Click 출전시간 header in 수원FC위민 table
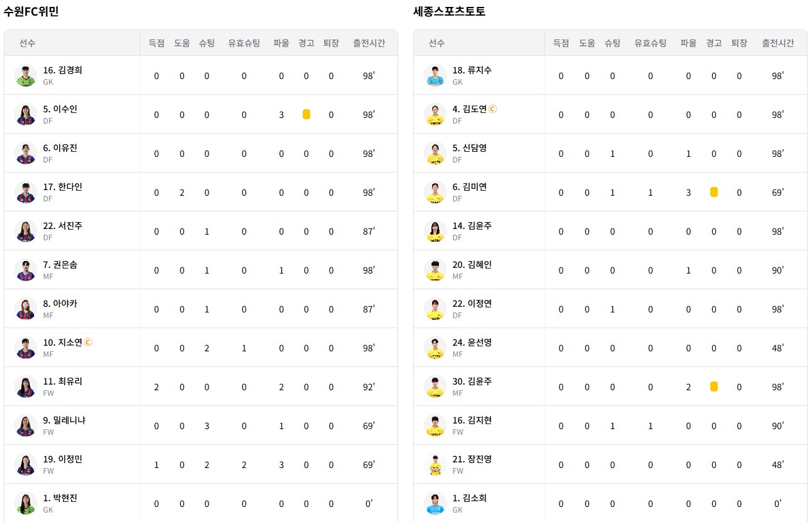The height and width of the screenshot is (522, 812). (x=369, y=43)
